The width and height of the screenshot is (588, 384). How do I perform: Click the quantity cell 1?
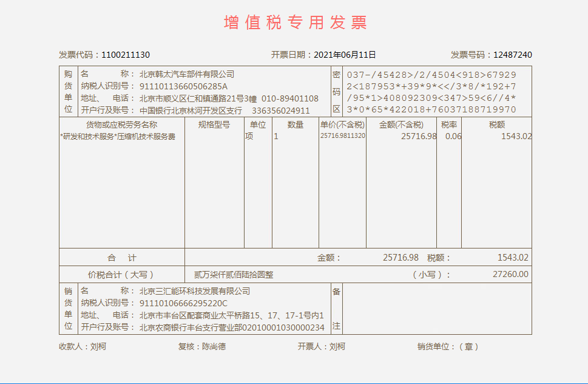click(276, 136)
